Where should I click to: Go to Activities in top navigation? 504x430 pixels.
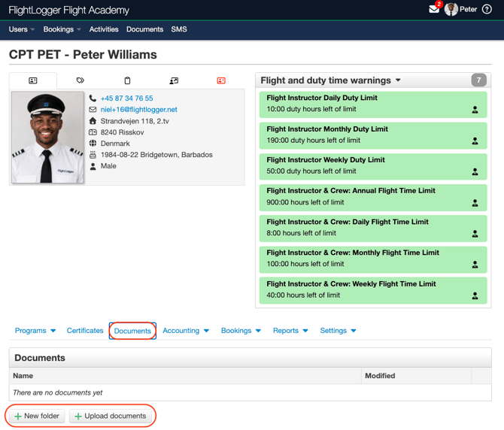(104, 29)
